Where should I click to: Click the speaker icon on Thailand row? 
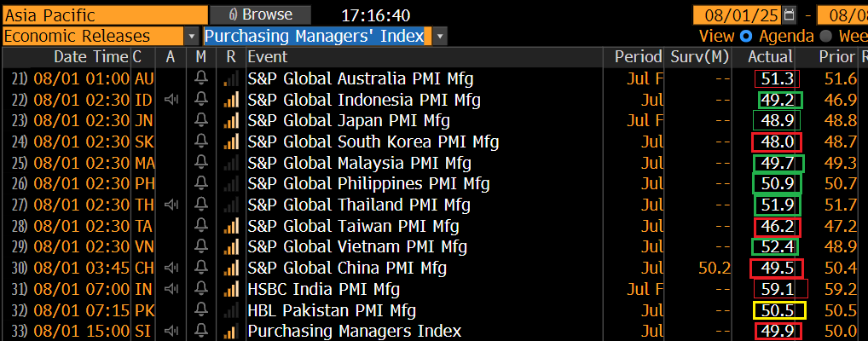(x=171, y=205)
